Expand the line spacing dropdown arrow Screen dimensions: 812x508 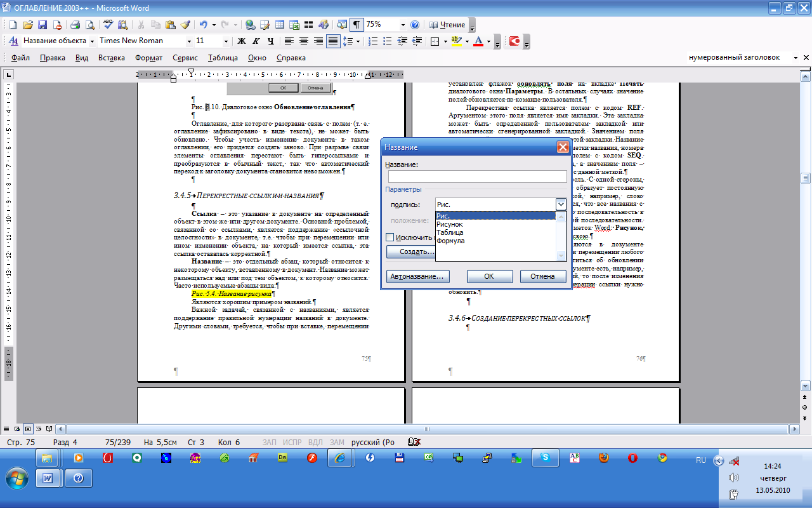(358, 41)
